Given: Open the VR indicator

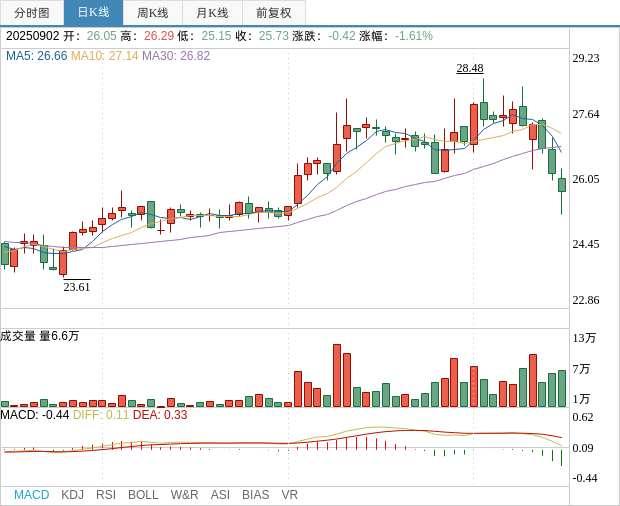Looking at the screenshot, I should (x=289, y=495).
